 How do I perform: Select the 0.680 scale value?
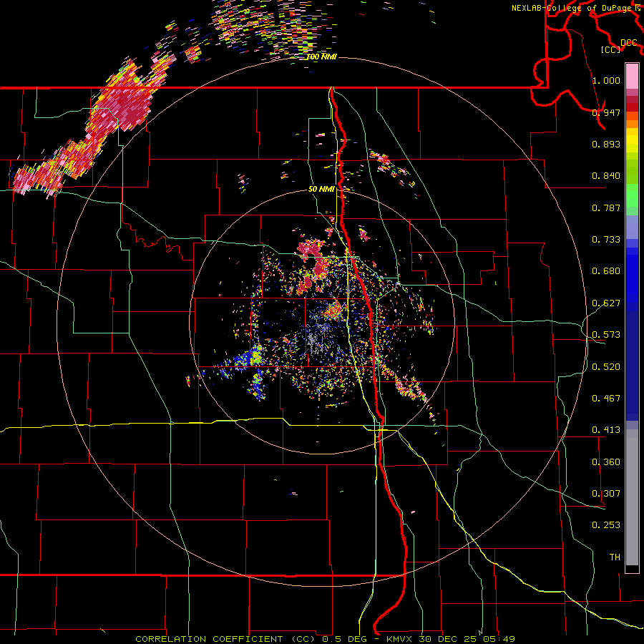click(x=606, y=271)
